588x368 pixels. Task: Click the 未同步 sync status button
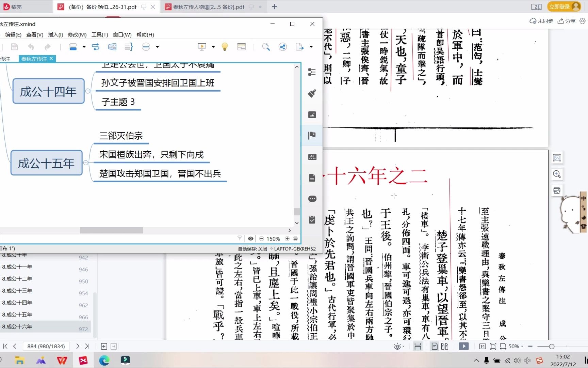541,21
